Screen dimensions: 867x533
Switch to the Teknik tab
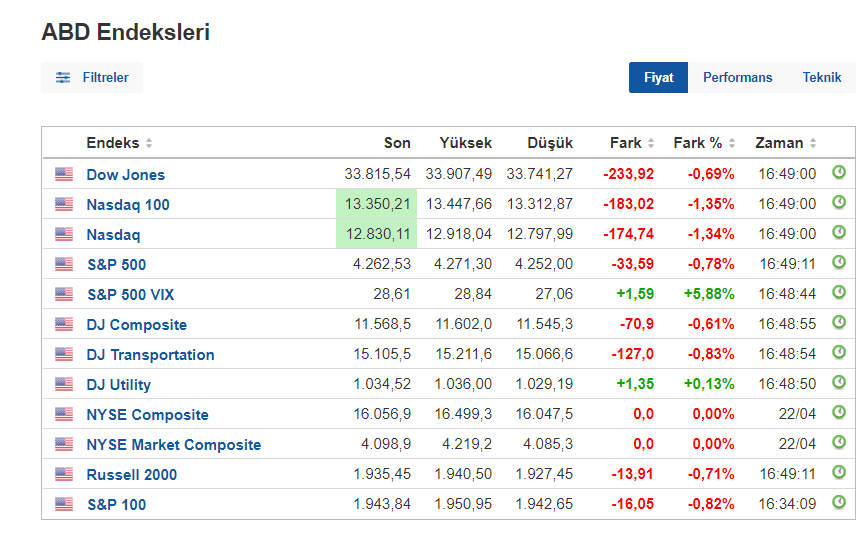click(x=821, y=77)
